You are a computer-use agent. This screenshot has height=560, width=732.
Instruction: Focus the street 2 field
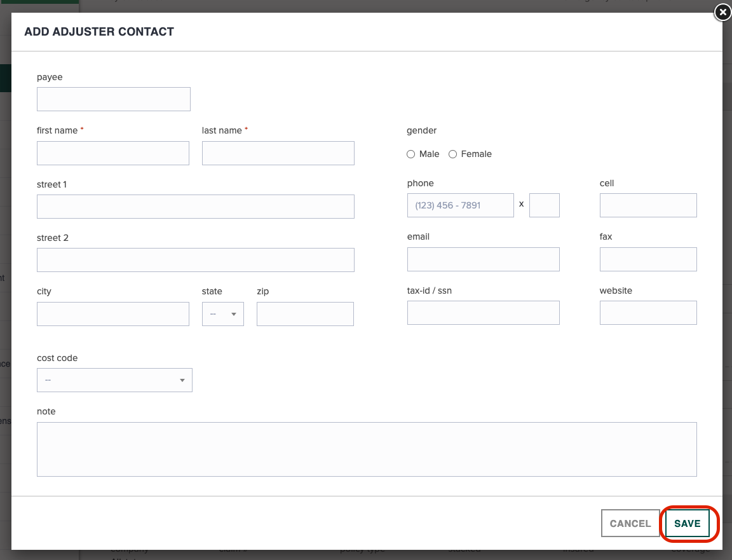(196, 260)
